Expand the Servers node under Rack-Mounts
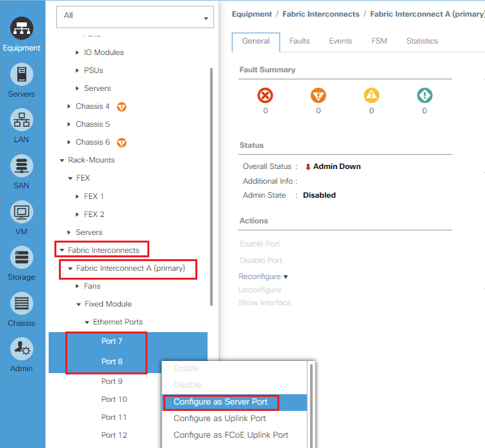The height and width of the screenshot is (448, 485). 69,232
